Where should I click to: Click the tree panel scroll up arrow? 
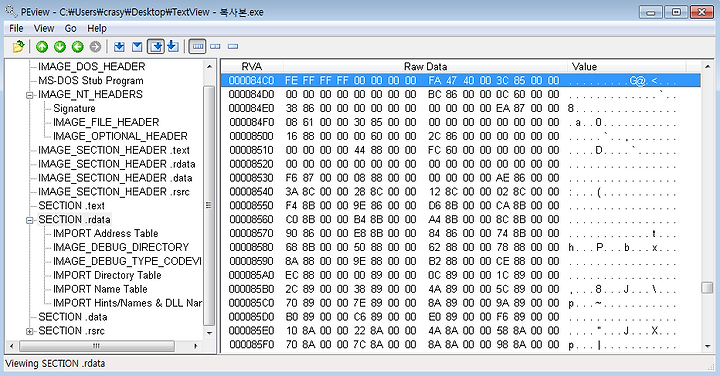(x=209, y=66)
